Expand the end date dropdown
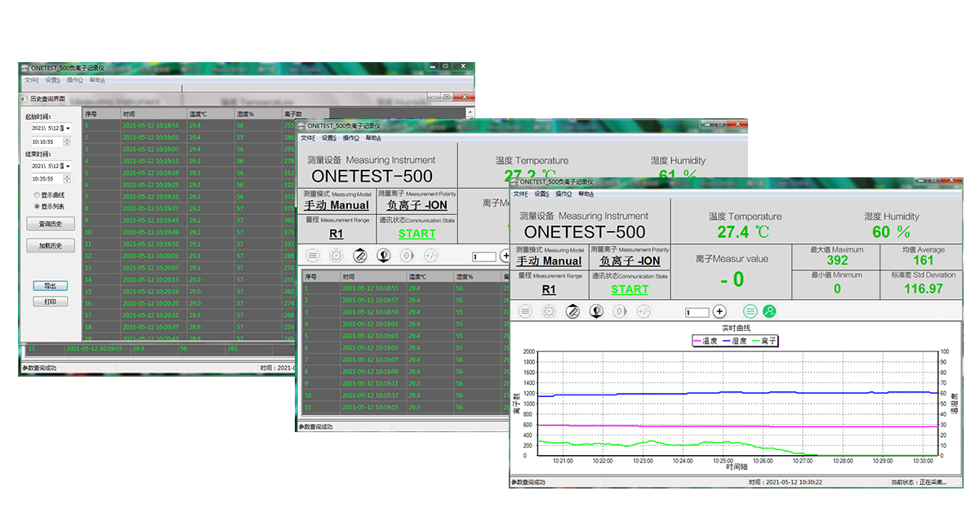This screenshot has height=531, width=980. [68, 166]
